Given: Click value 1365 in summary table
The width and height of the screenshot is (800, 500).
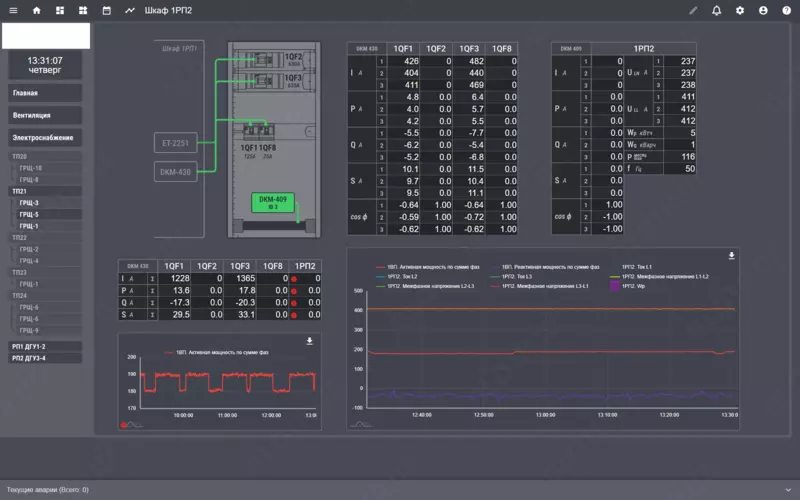Looking at the screenshot, I should click(245, 279).
